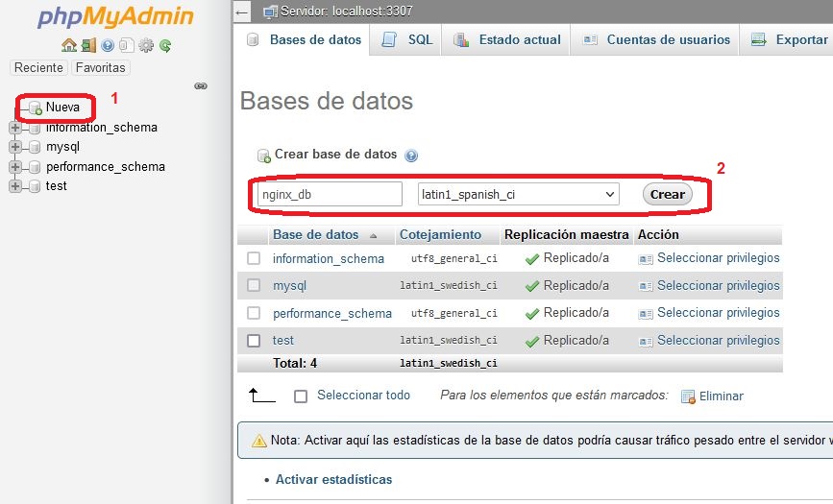The height and width of the screenshot is (504, 833).
Task: Click the log out door icon
Action: [x=88, y=45]
